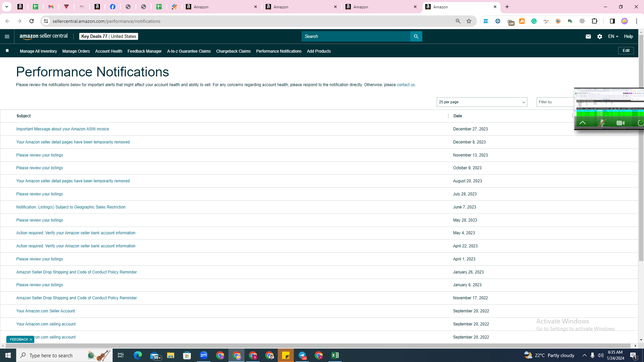Screen dimensions: 644x362
Task: Open Microsoft Store from the taskbar
Action: pyautogui.click(x=187, y=355)
